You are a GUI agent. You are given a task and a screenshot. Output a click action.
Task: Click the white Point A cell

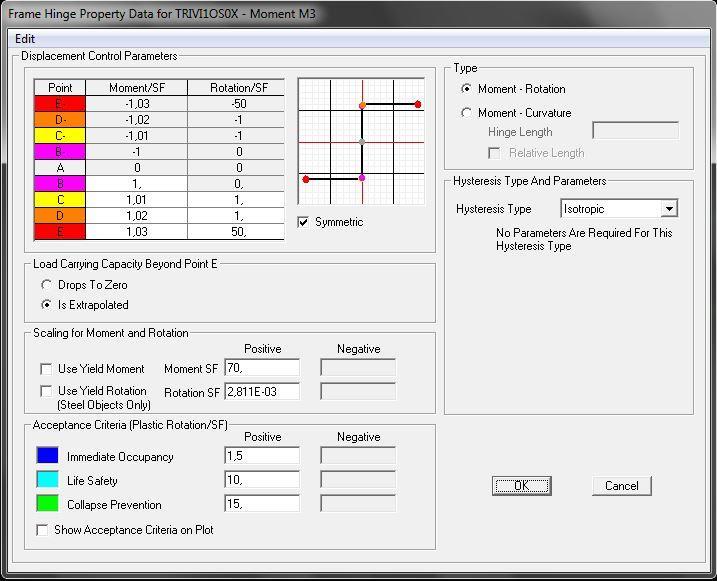60,168
